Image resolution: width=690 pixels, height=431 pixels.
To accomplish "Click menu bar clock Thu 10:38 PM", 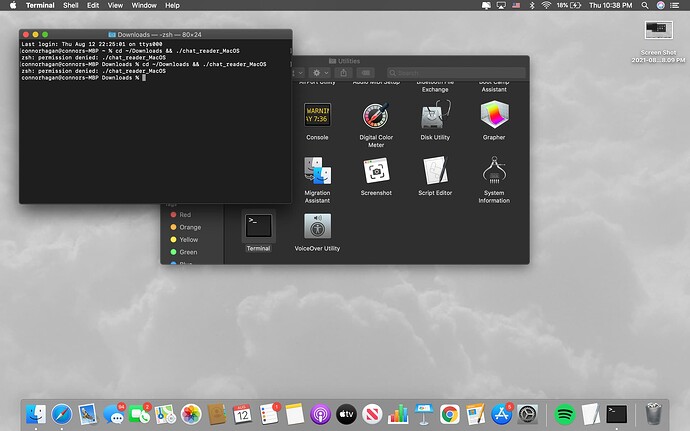I will [611, 5].
